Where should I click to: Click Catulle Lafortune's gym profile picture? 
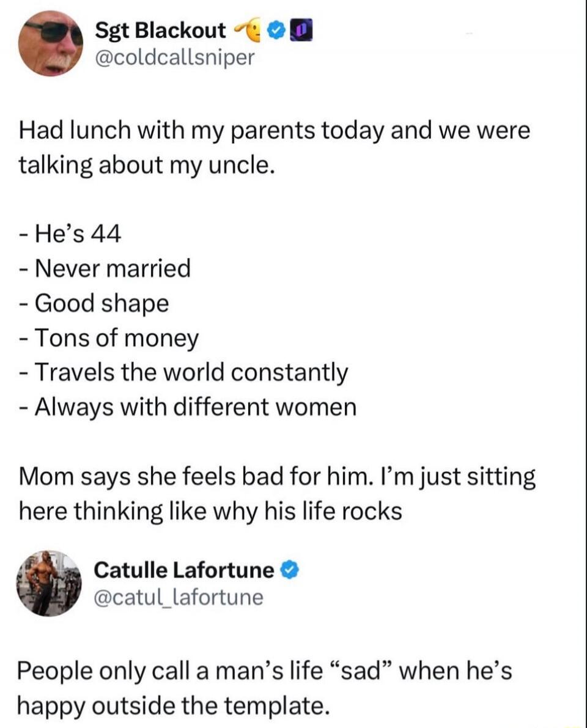[x=49, y=583]
